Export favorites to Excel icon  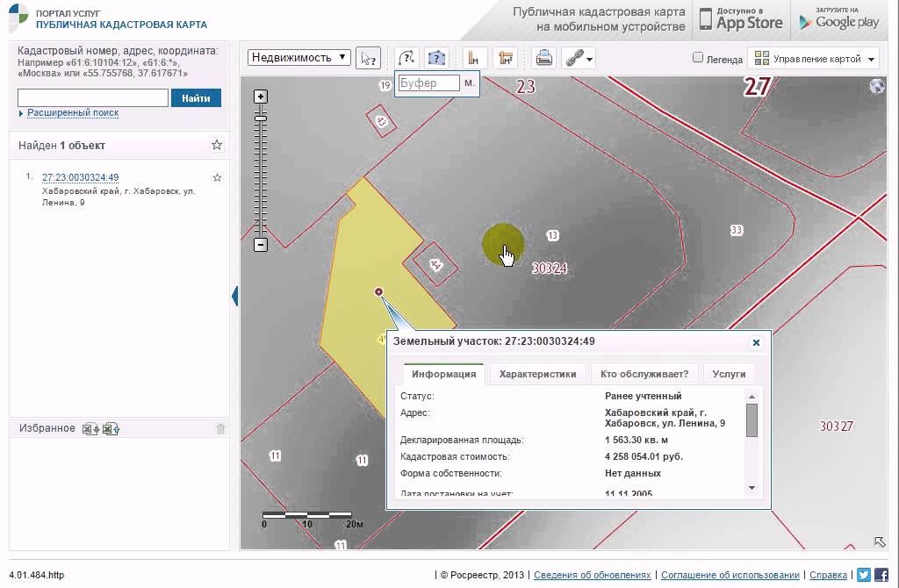pos(90,428)
